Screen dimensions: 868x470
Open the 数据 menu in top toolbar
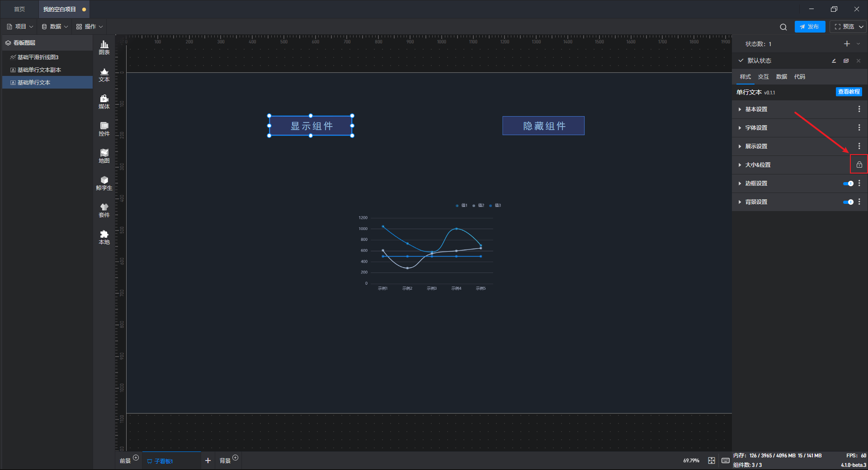(55, 27)
